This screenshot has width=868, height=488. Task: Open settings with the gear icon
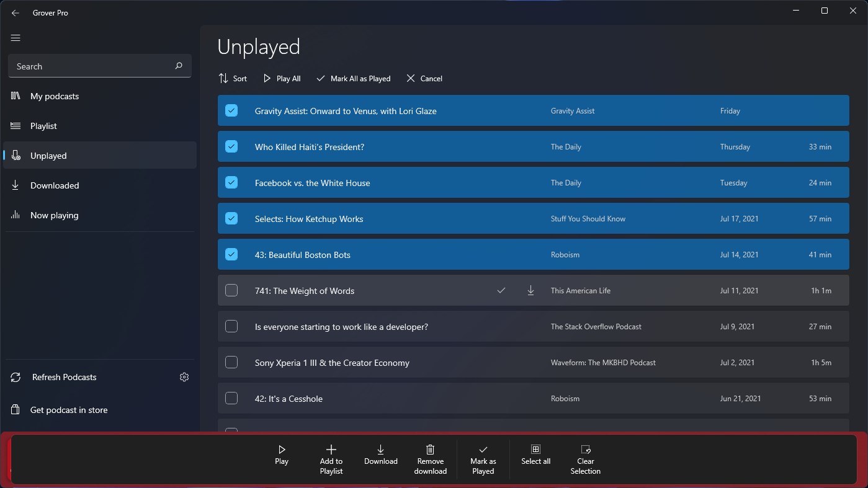pos(184,376)
